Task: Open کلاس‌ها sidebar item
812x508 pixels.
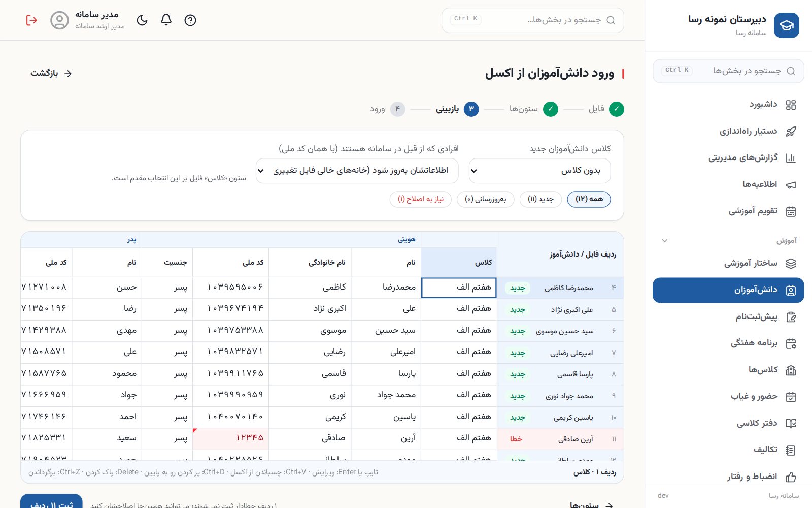Action: (x=728, y=370)
